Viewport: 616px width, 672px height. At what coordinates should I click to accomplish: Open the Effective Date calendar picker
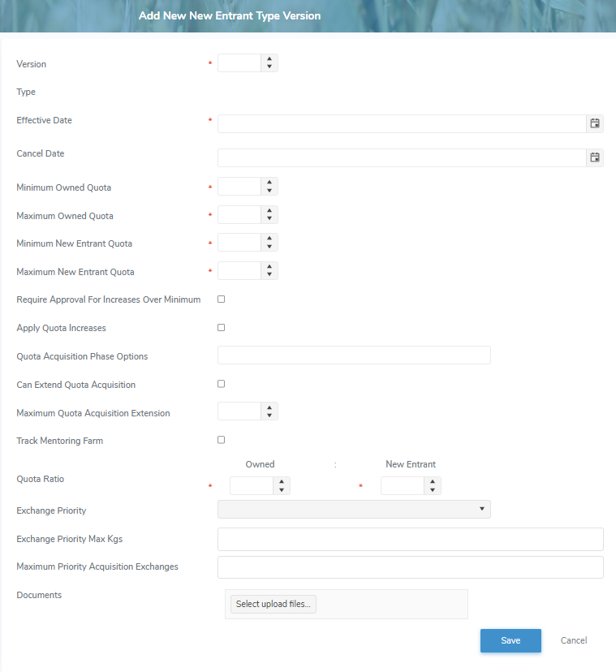(x=595, y=123)
